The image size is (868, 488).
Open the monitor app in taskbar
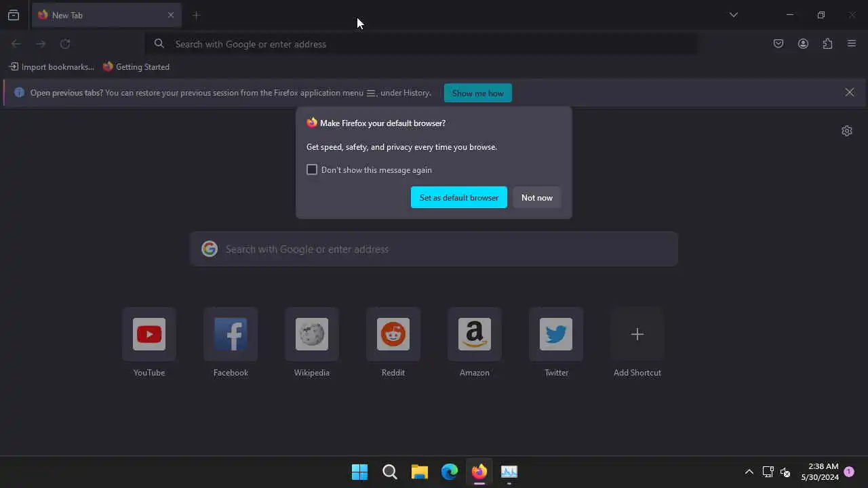(x=509, y=472)
